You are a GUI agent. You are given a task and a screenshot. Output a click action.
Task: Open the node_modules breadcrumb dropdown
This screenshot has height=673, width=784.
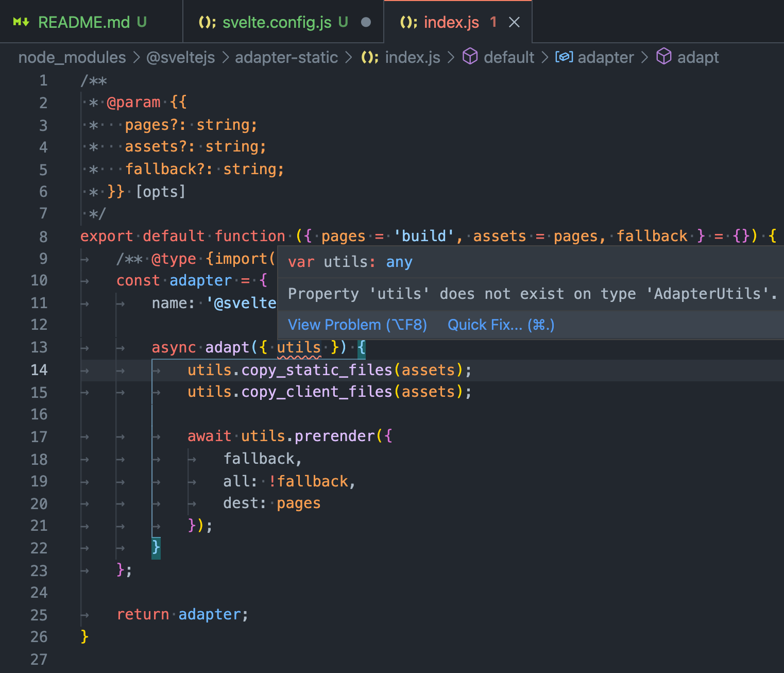point(72,57)
